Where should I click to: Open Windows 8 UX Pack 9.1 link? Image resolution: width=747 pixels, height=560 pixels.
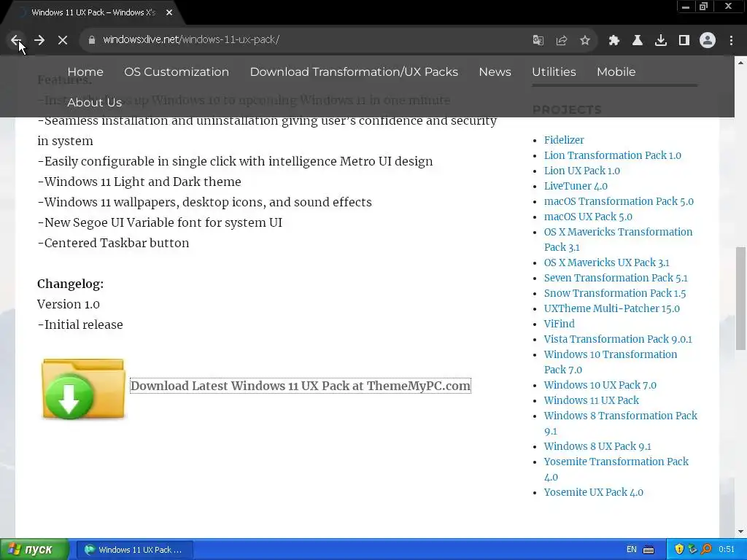[598, 446]
